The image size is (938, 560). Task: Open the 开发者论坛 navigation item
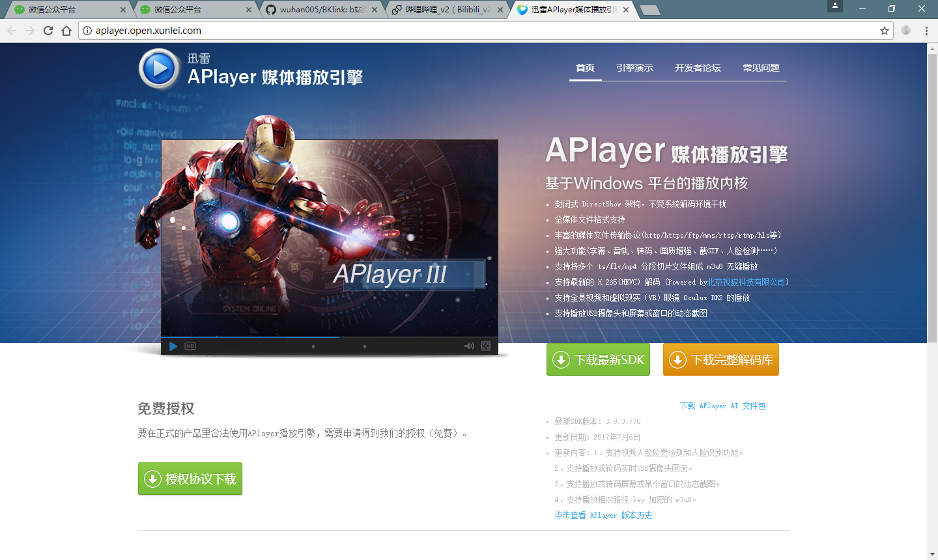point(698,68)
